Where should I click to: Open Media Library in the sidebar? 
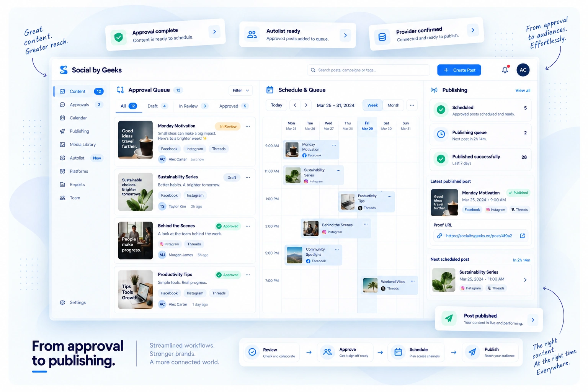click(83, 145)
